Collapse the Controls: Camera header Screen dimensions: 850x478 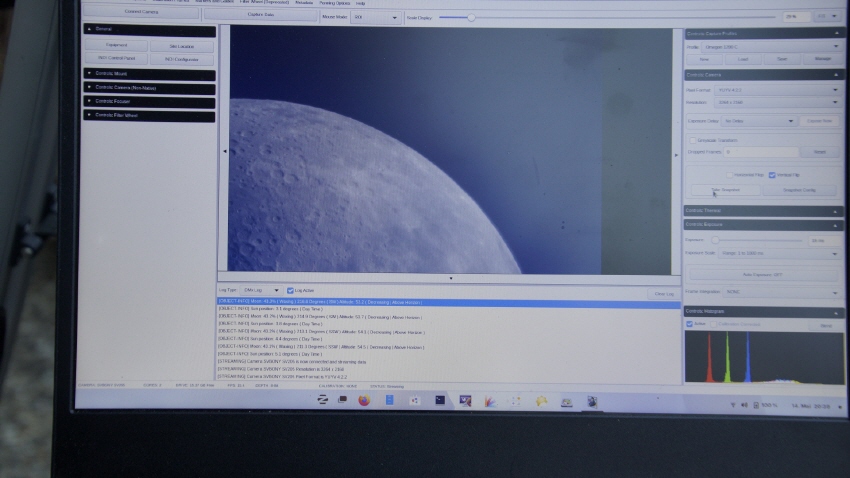click(764, 75)
